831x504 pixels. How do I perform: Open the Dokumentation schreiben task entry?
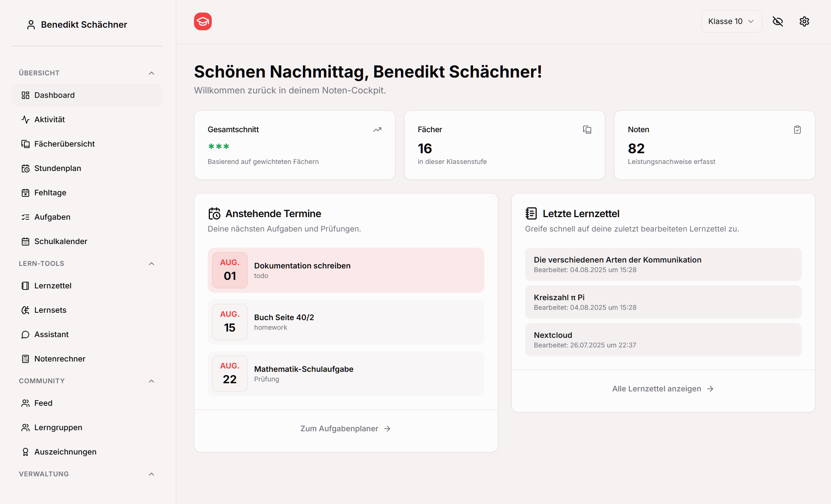point(345,270)
